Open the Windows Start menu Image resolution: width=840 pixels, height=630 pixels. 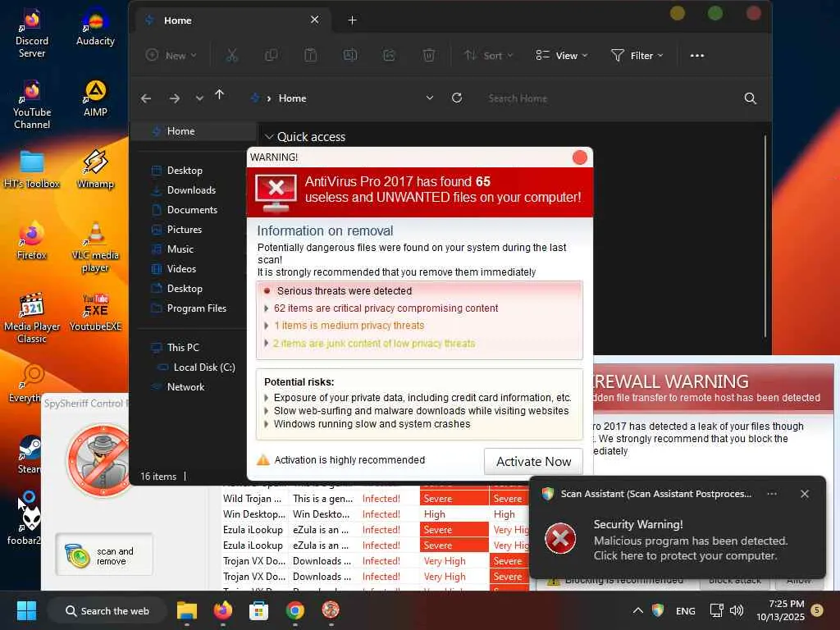27,610
